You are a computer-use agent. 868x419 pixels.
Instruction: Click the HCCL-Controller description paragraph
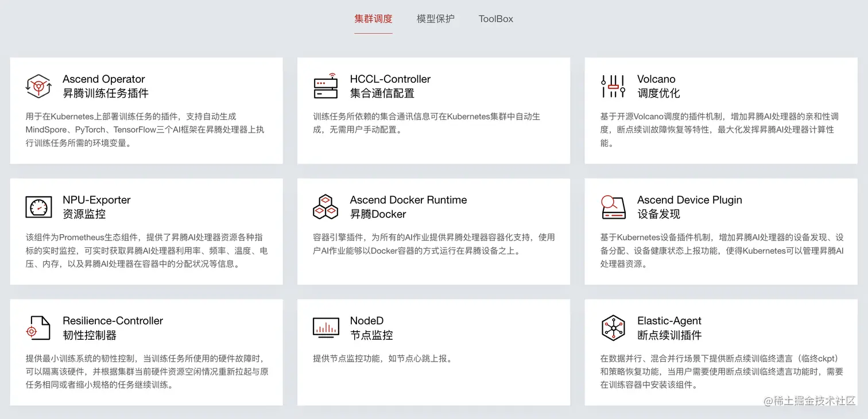pos(427,123)
